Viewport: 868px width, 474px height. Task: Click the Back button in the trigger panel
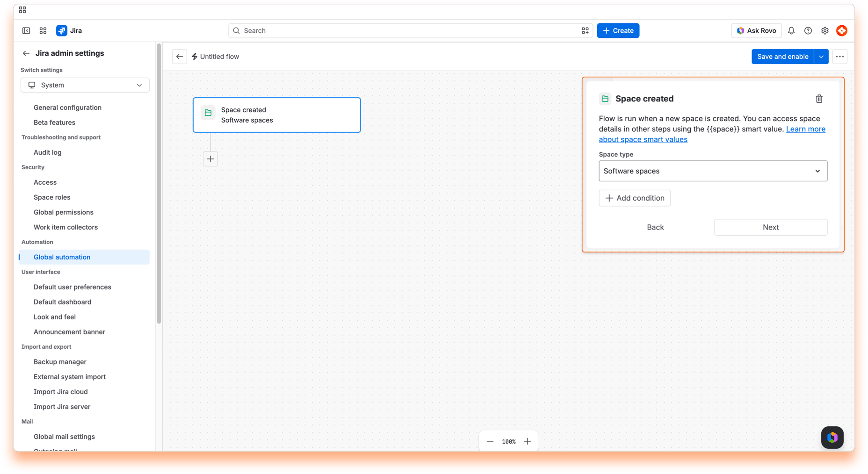pos(655,227)
